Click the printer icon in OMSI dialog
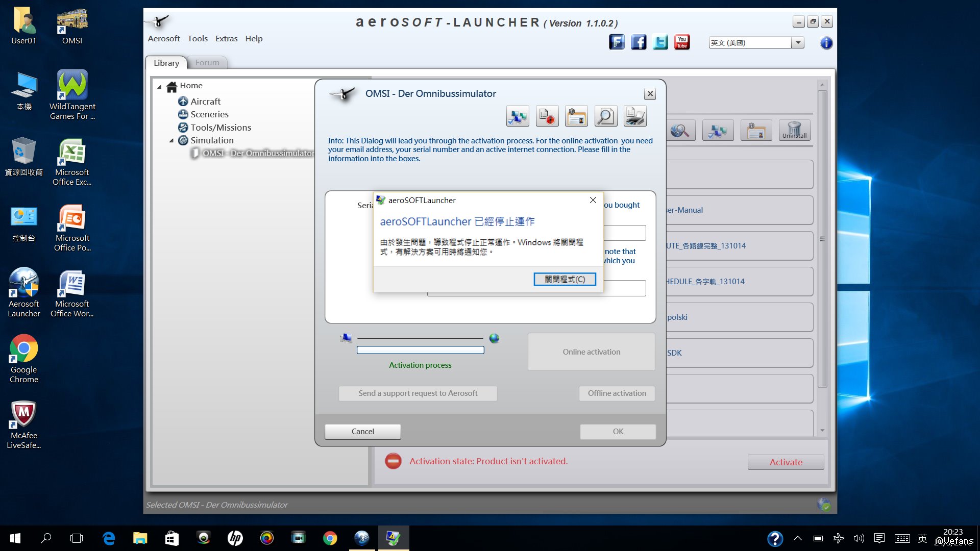 (x=635, y=116)
